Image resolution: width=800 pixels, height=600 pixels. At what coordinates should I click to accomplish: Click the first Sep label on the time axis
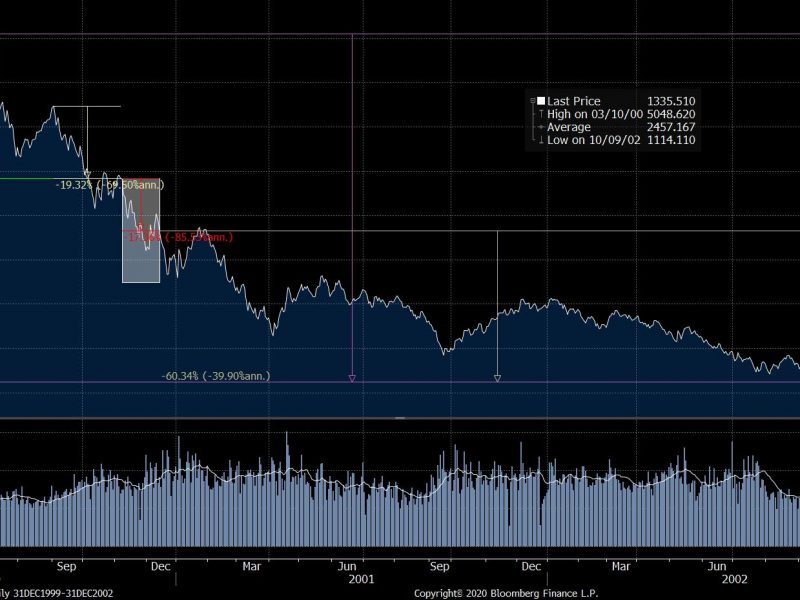coord(67,564)
